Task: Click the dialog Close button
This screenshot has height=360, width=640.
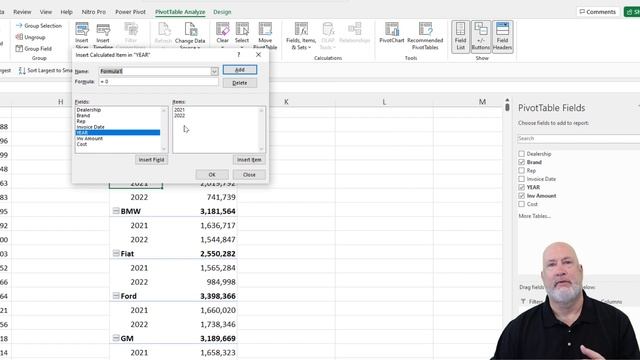Action: coord(249,175)
